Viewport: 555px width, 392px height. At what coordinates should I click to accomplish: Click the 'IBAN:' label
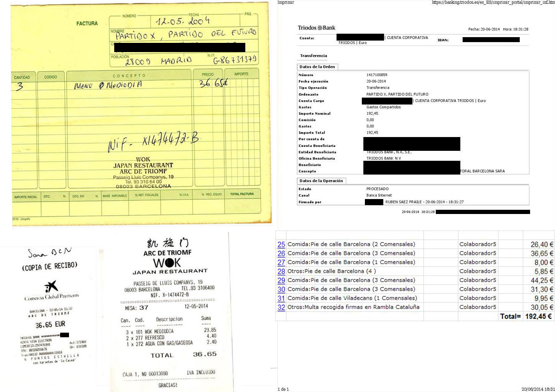443,40
